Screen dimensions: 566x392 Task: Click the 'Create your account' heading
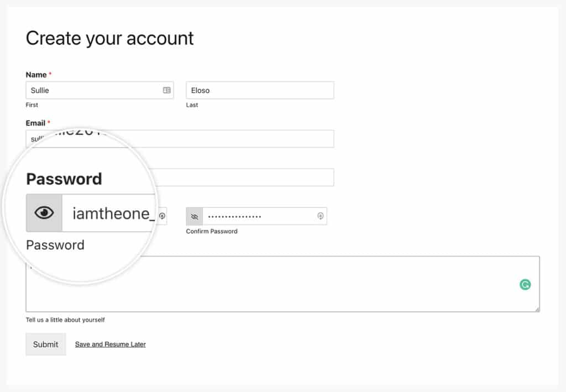coord(109,38)
